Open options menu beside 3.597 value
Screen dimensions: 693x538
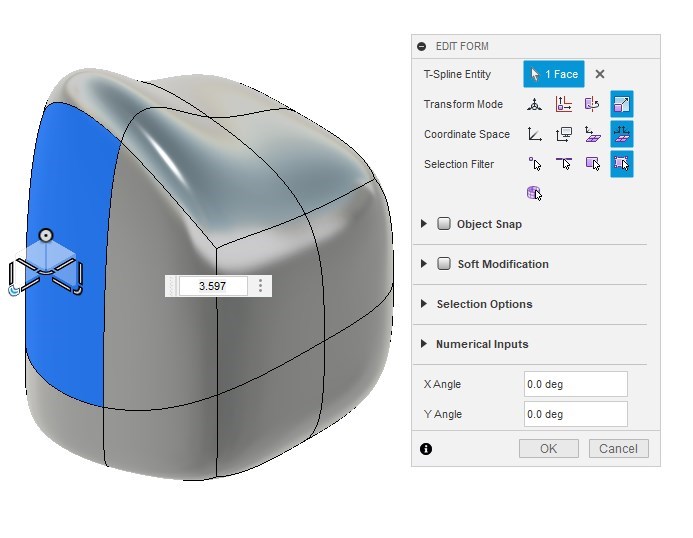261,286
